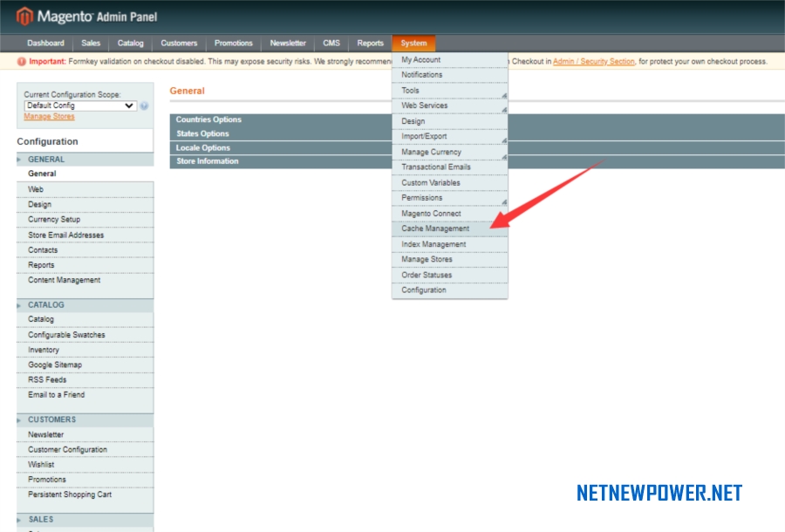Collapse the SALES configuration group
This screenshot has width=785, height=532.
click(x=85, y=520)
